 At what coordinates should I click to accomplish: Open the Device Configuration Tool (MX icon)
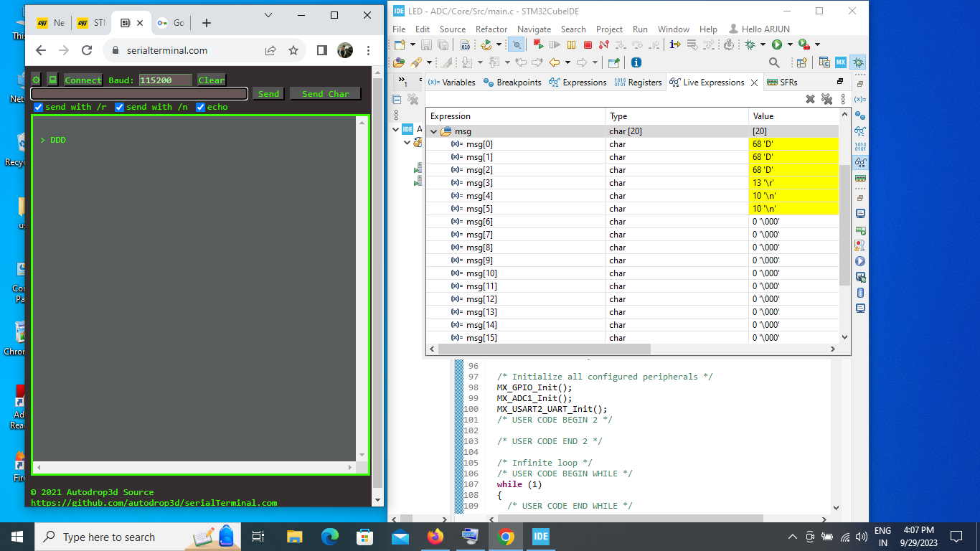[840, 62]
